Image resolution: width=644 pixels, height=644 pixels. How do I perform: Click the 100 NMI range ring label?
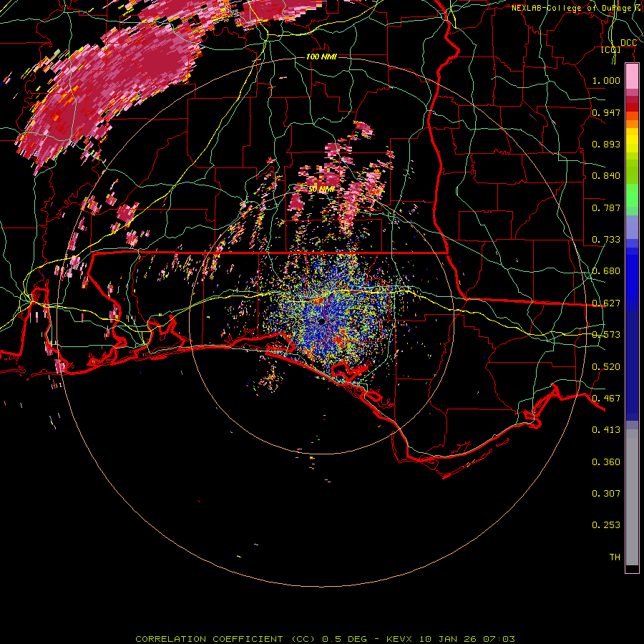pos(321,57)
